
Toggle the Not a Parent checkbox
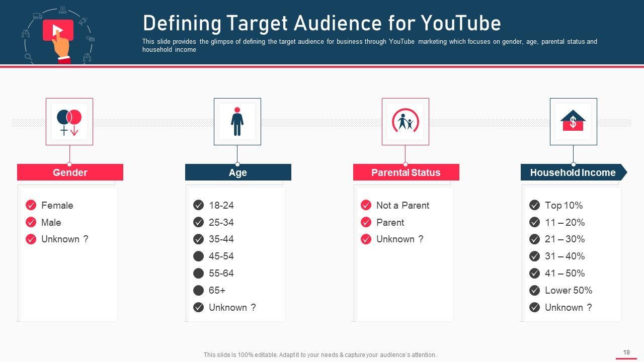[x=366, y=205]
